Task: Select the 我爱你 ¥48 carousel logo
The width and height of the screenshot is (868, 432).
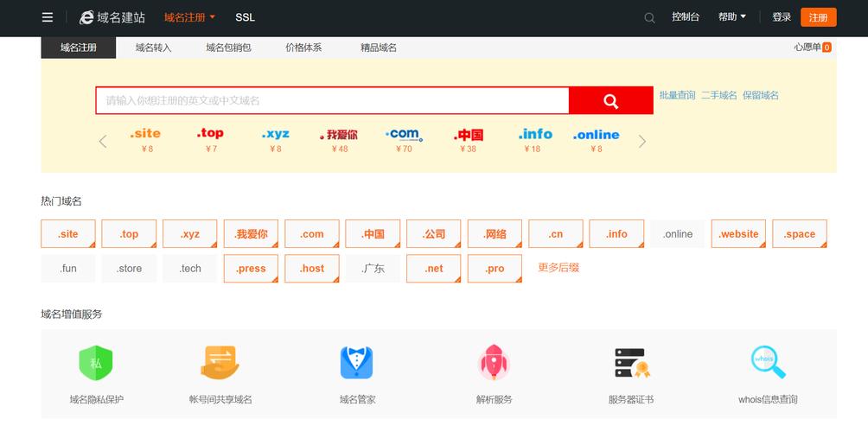Action: [339, 135]
